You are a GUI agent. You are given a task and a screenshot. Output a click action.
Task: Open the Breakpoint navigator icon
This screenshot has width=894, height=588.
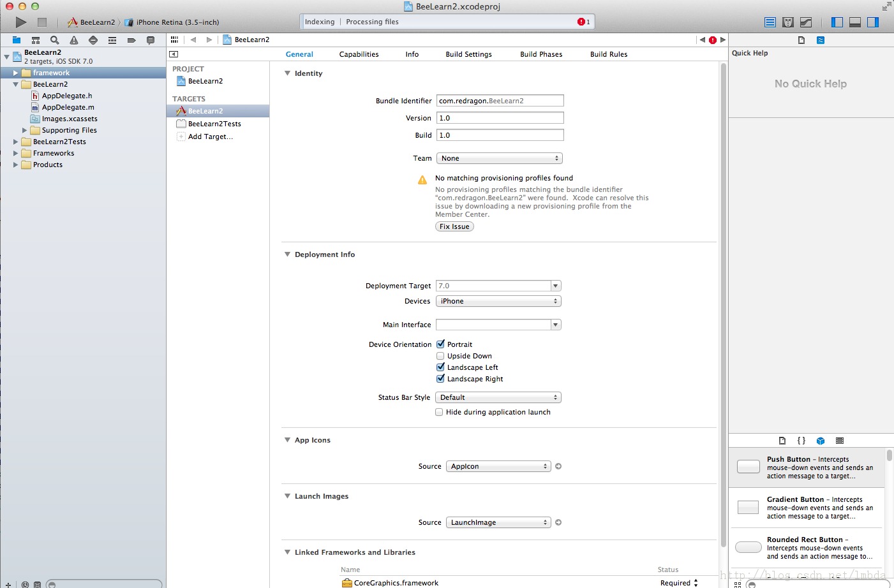pos(131,40)
